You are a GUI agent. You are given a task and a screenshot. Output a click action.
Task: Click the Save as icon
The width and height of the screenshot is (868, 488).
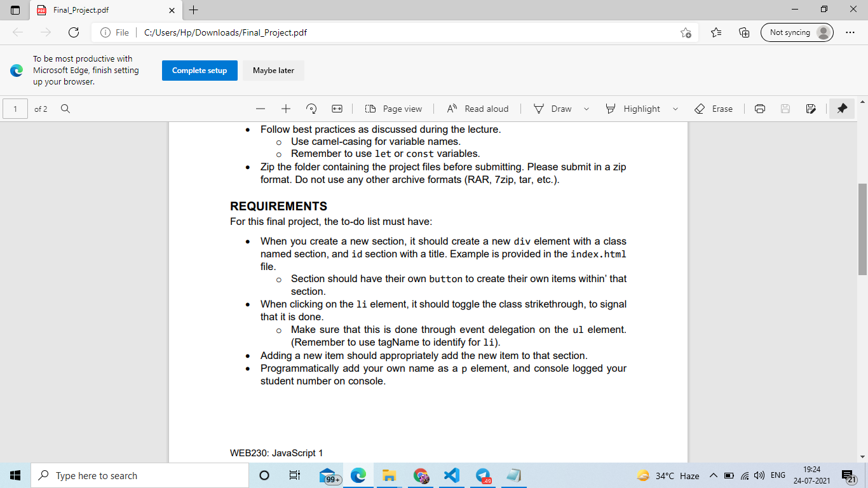point(811,109)
